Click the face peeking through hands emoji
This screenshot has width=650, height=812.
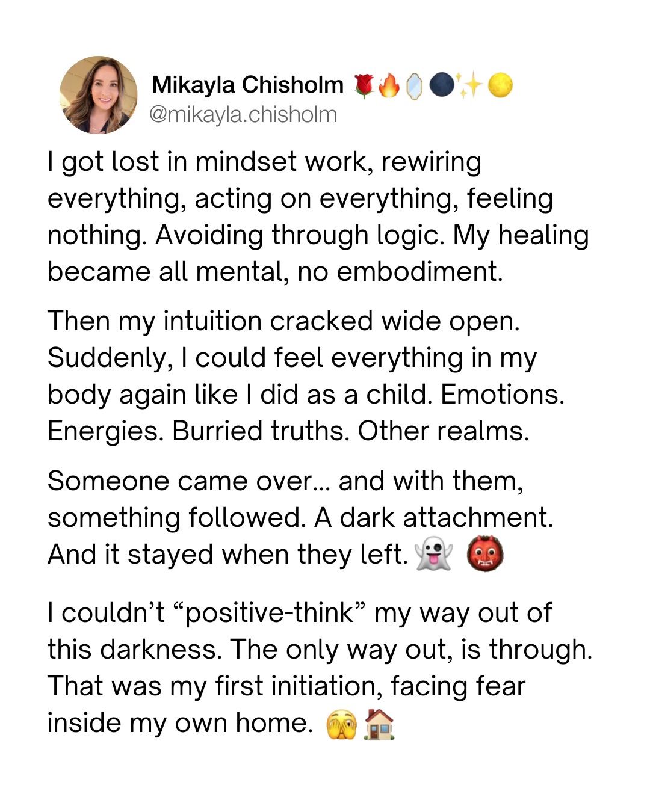[x=341, y=724]
